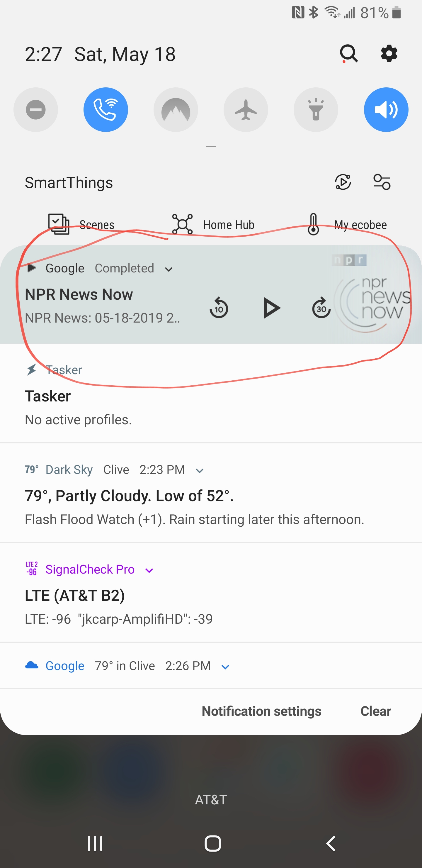
Task: Select Home Hub in SmartThings panel
Action: [x=213, y=224]
